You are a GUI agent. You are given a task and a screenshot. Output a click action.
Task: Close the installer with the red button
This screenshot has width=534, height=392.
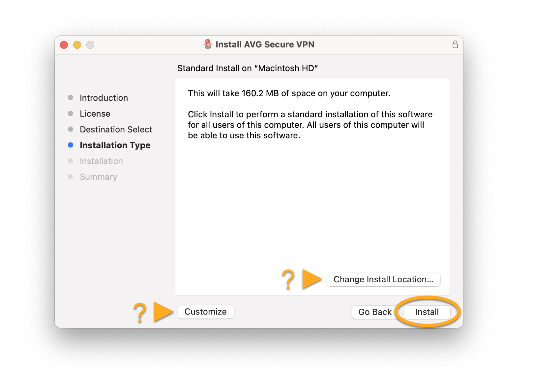64,45
